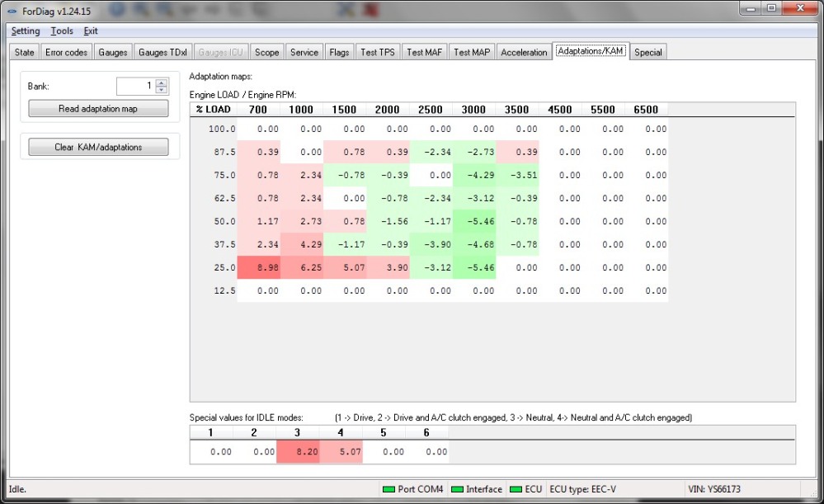824x504 pixels.
Task: Select the Gauges TDxl tab
Action: click(x=162, y=52)
